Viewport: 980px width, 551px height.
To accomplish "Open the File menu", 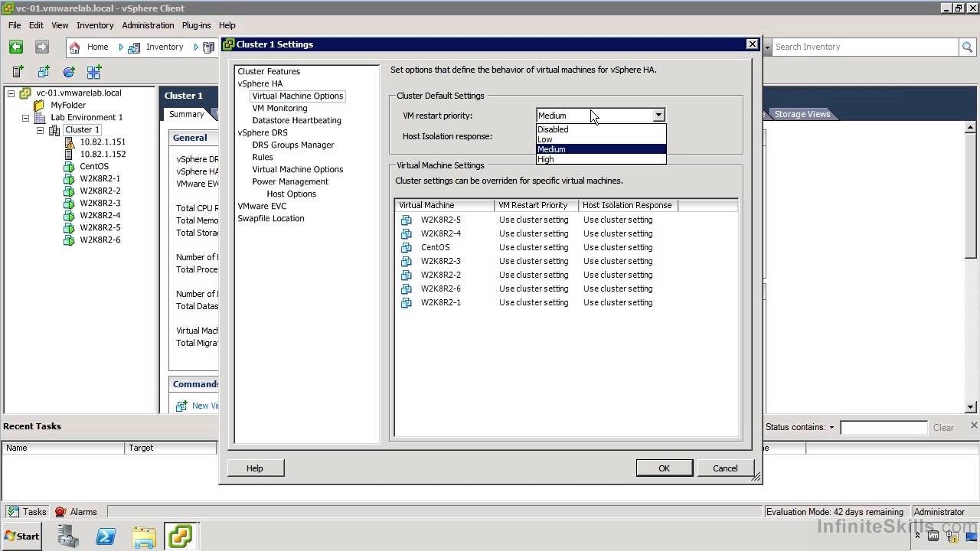I will (x=15, y=25).
